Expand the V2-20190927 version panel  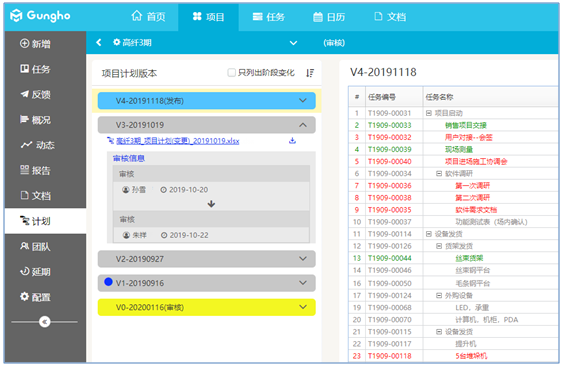[x=303, y=259]
